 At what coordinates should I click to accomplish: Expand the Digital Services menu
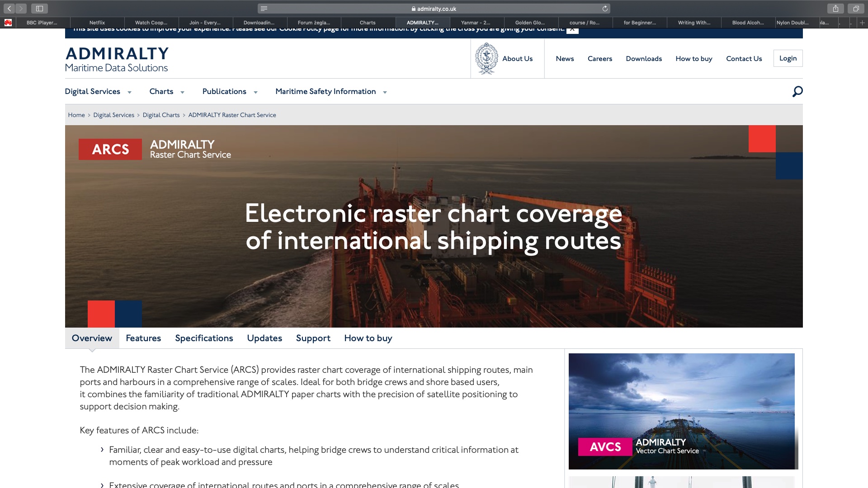(x=98, y=92)
